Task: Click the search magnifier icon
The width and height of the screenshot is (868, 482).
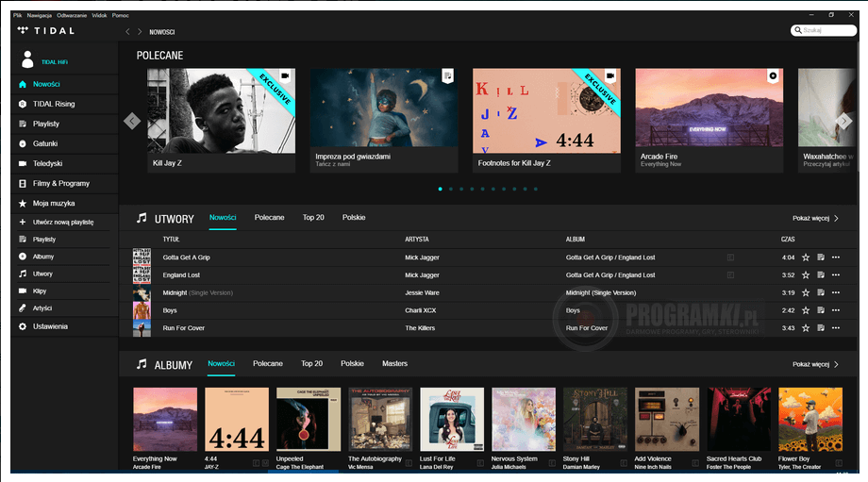Action: [797, 30]
